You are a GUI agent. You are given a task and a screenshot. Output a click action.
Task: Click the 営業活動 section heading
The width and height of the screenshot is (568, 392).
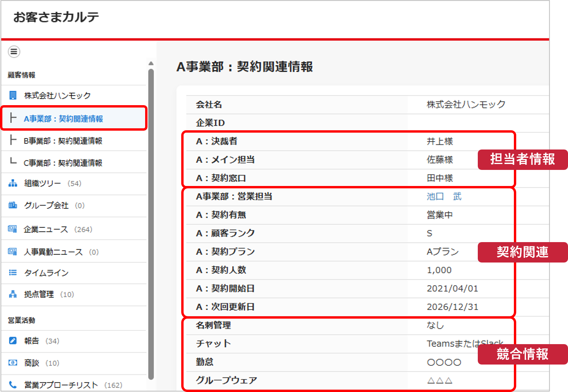22,320
